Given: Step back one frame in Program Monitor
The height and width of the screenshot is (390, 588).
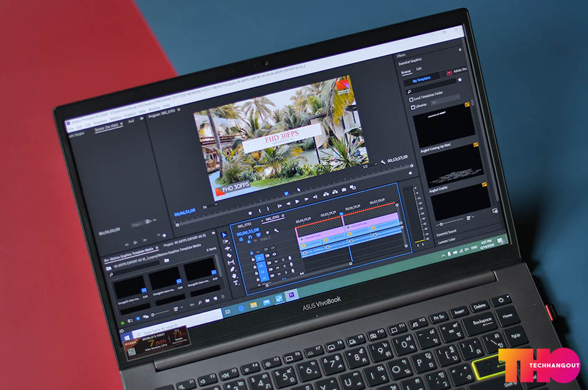Looking at the screenshot, I should click(289, 203).
